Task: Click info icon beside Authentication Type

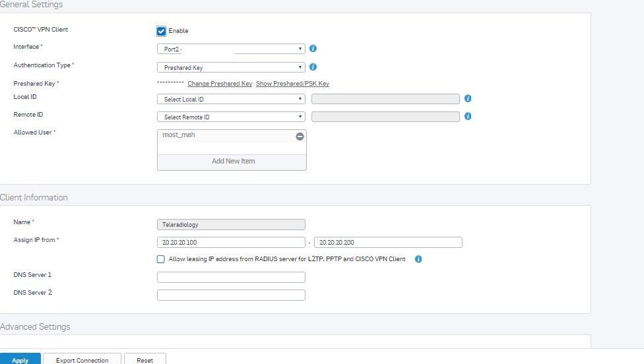Action: click(313, 67)
